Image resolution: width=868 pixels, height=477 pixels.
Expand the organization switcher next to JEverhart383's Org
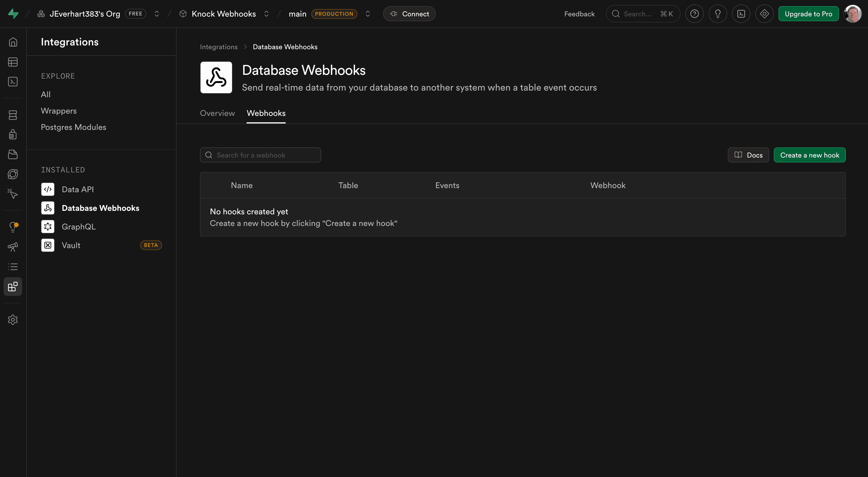tap(157, 13)
